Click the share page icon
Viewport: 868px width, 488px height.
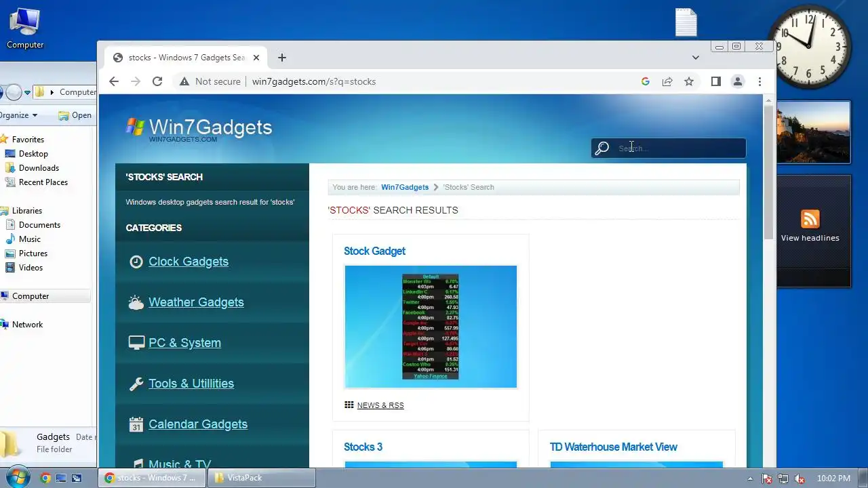[x=667, y=81]
